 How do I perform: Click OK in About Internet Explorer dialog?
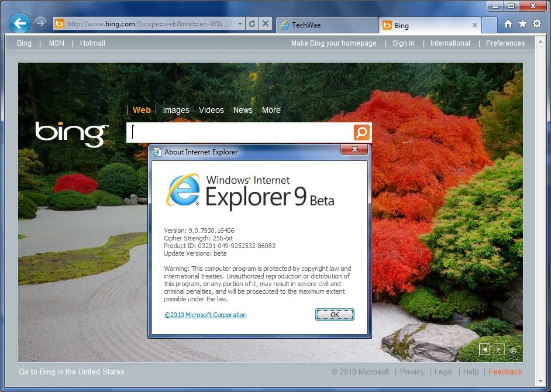(x=335, y=315)
